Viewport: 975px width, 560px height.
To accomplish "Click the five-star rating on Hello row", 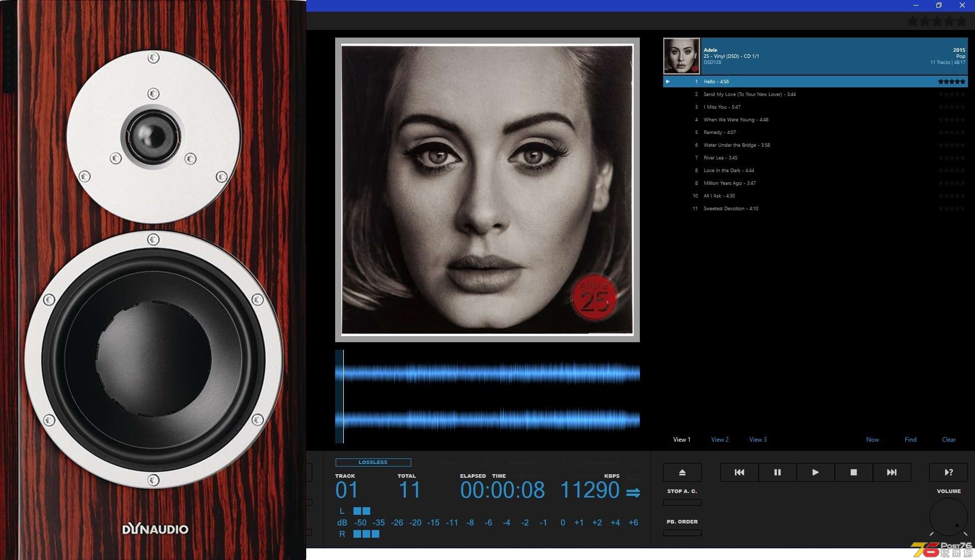I will tap(952, 81).
